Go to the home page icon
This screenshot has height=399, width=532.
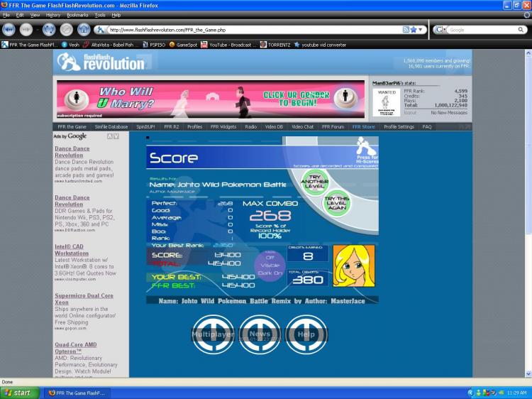click(x=84, y=30)
